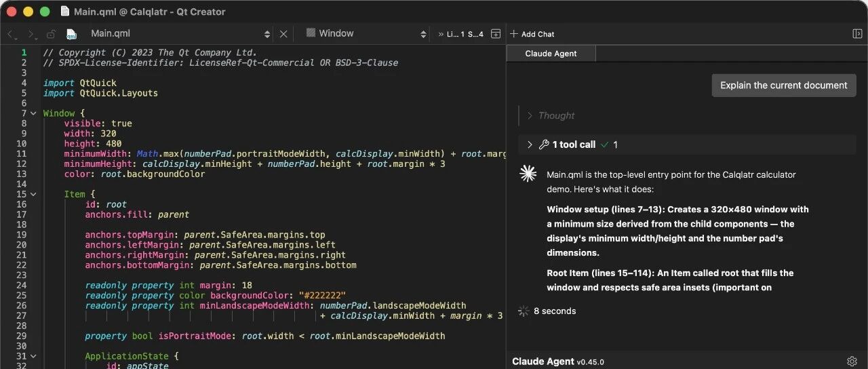This screenshot has height=369, width=868.
Task: Go forward in editor navigation history
Action: pyautogui.click(x=31, y=34)
